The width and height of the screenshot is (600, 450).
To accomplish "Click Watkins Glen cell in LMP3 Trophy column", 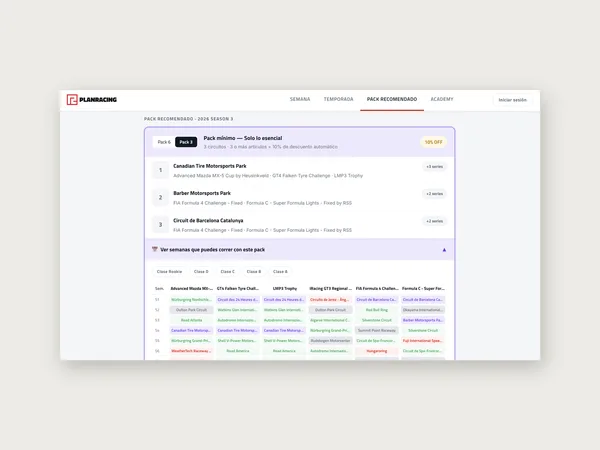I will pyautogui.click(x=284, y=310).
